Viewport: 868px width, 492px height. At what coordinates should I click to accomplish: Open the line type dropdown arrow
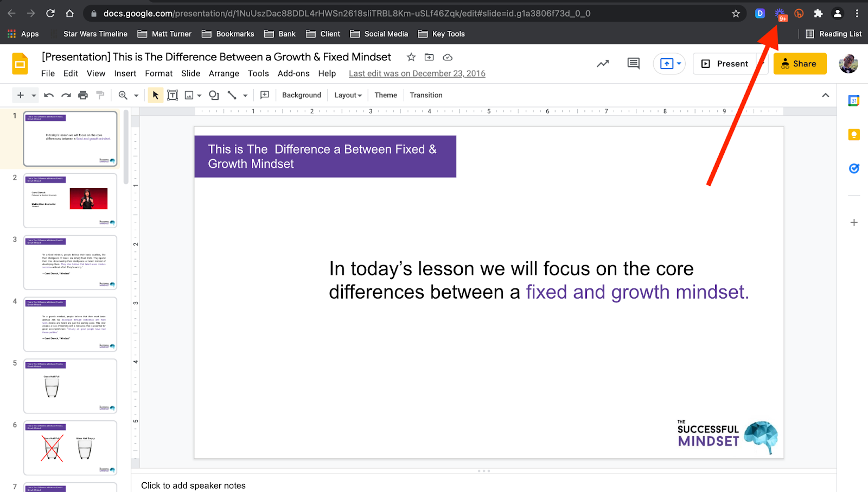pos(245,95)
